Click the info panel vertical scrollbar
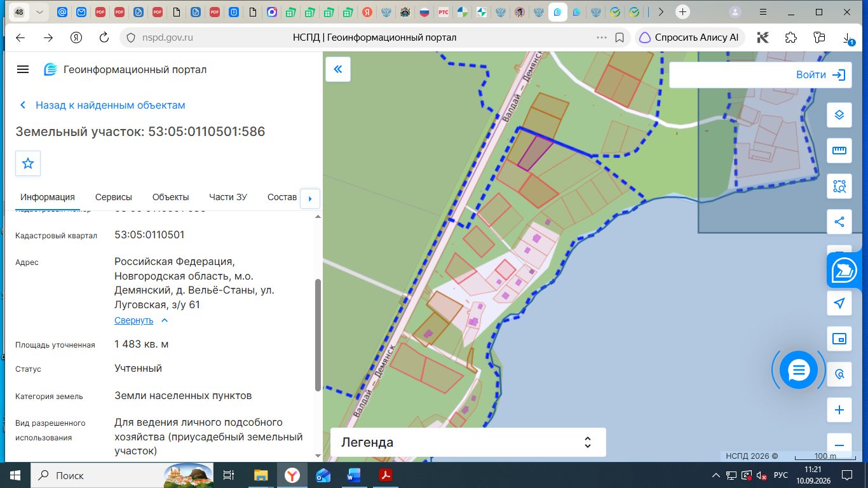Screen dimensions: 868x488 pos(318,335)
